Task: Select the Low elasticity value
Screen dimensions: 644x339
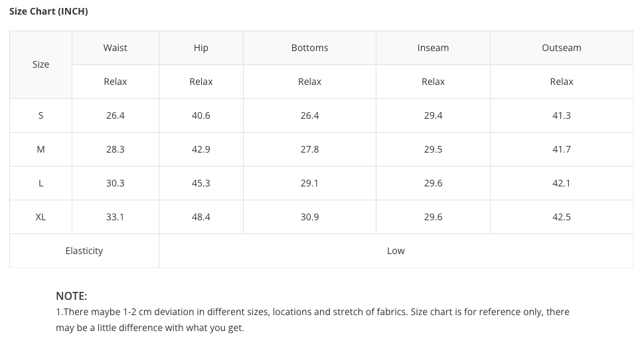Action: coord(396,251)
